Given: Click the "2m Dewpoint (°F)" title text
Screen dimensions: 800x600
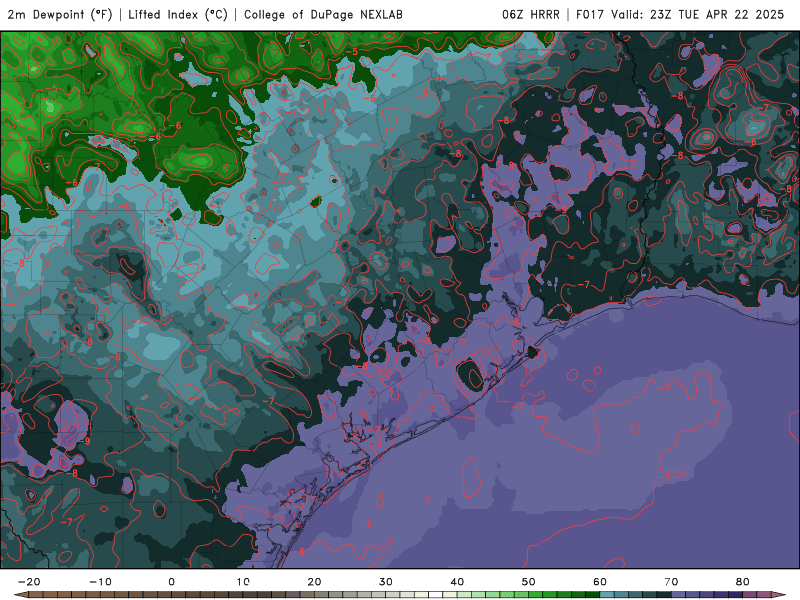Looking at the screenshot, I should (60, 15).
